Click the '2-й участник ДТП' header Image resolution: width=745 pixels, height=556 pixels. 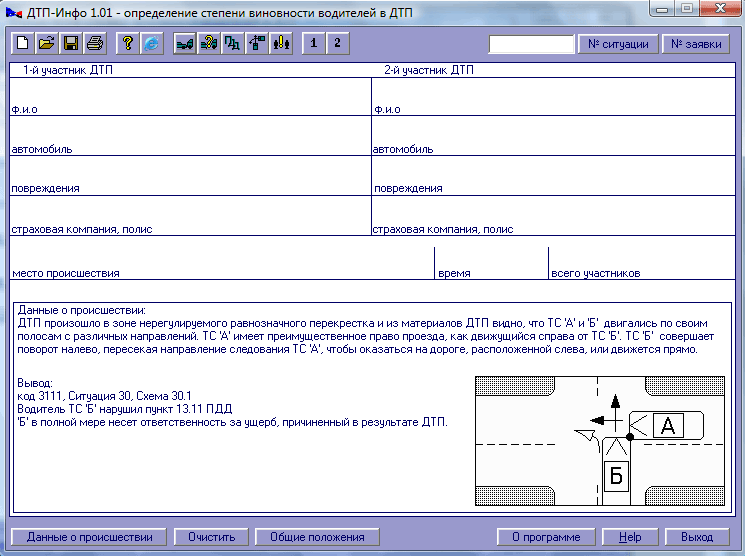click(429, 70)
